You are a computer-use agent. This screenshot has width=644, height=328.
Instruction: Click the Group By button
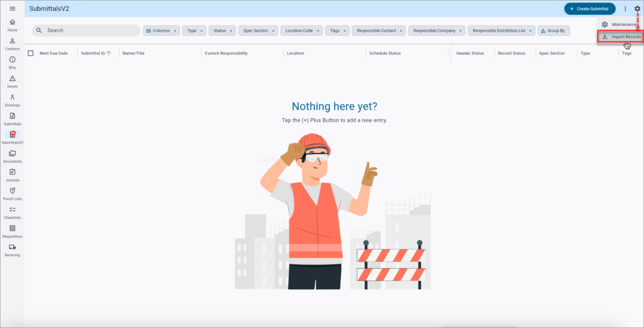point(554,31)
